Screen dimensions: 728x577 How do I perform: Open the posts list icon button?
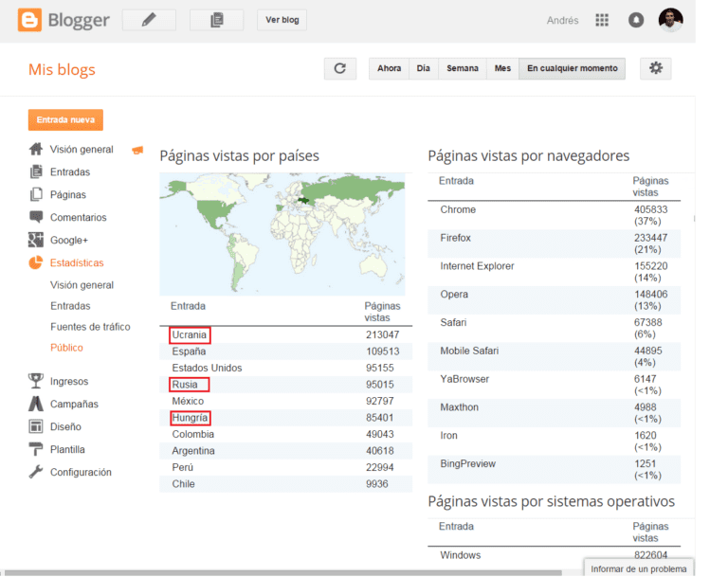tap(217, 20)
